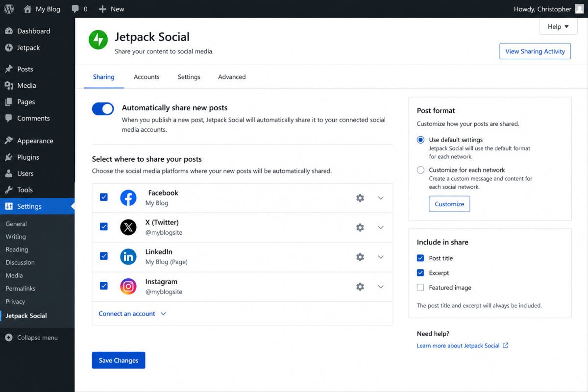The image size is (588, 392).
Task: Open the comments bubble icon in admin bar
Action: (x=75, y=9)
